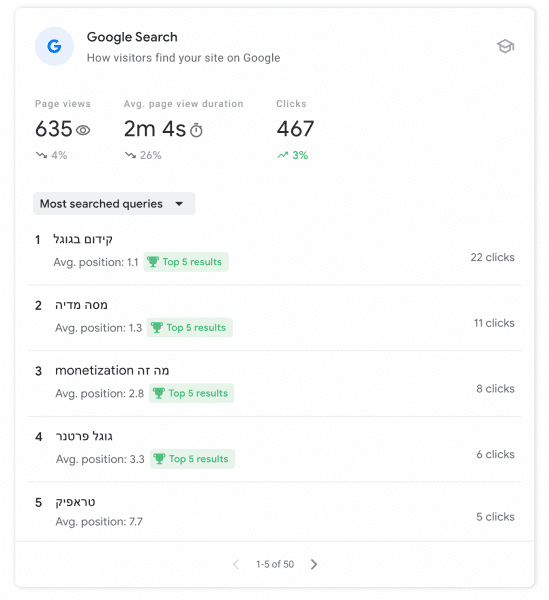Select query 1 'קידום בגוגל'
This screenshot has width=549, height=600.
pyautogui.click(x=83, y=240)
